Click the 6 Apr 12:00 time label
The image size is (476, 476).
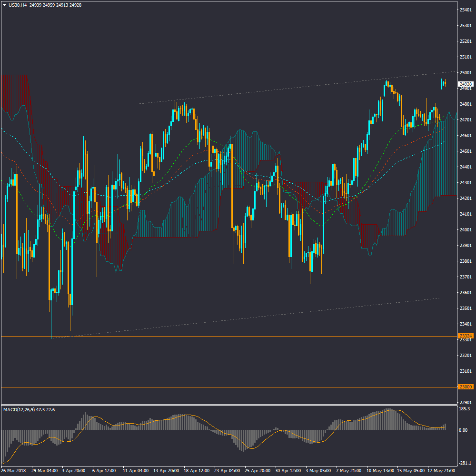pyautogui.click(x=105, y=470)
